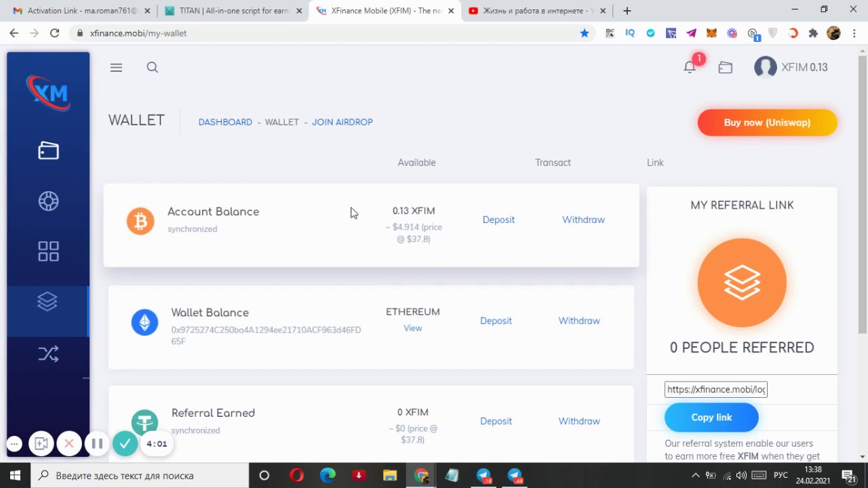Open Telegram with badge 18 from taskbar

tap(484, 475)
